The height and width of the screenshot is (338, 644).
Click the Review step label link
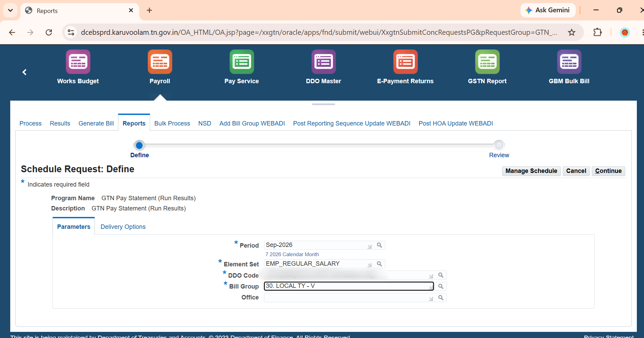(x=499, y=155)
